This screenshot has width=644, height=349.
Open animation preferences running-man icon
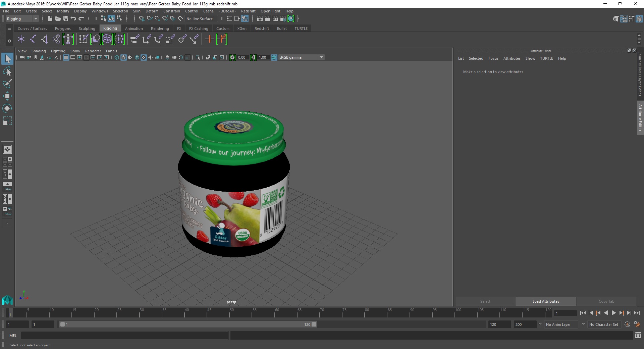(637, 325)
